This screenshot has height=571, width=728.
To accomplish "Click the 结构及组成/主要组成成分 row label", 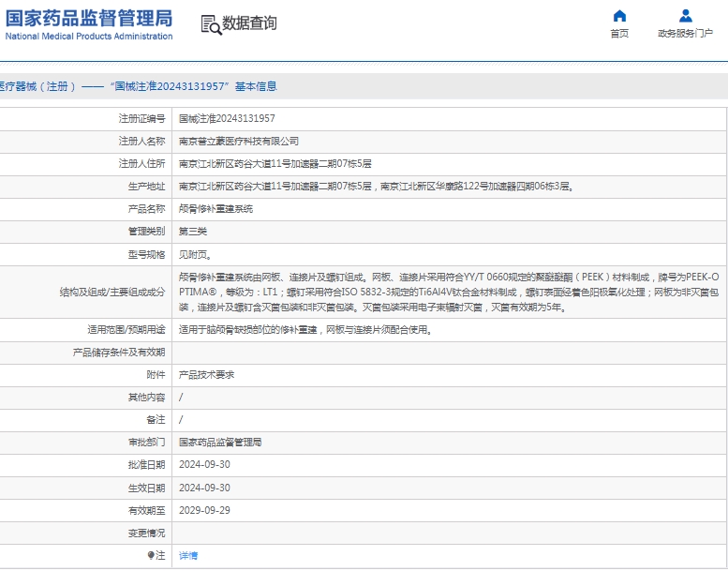I will pyautogui.click(x=112, y=293).
